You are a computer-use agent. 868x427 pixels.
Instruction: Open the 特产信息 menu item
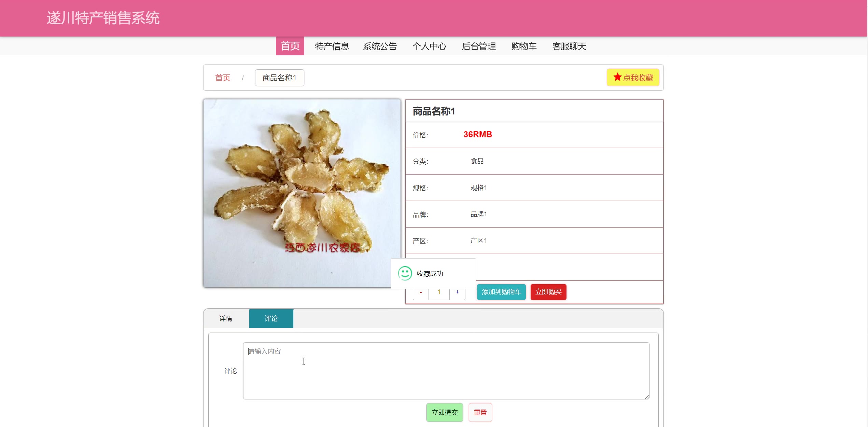[x=332, y=46]
